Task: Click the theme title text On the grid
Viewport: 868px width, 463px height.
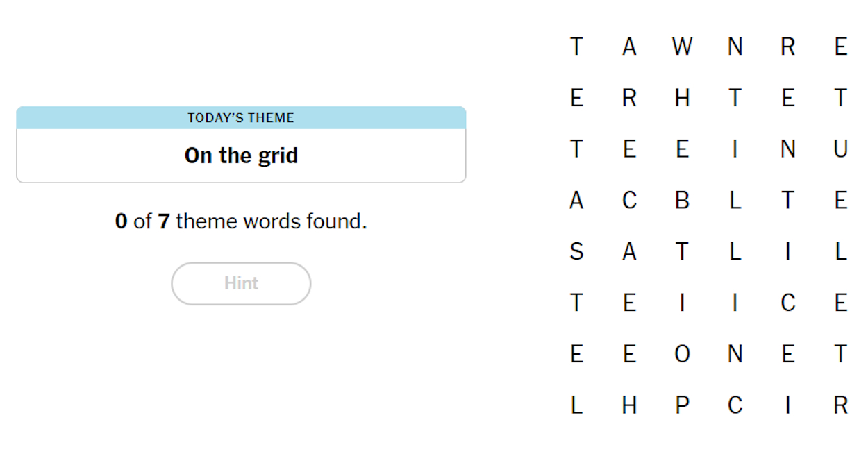Action: click(241, 155)
